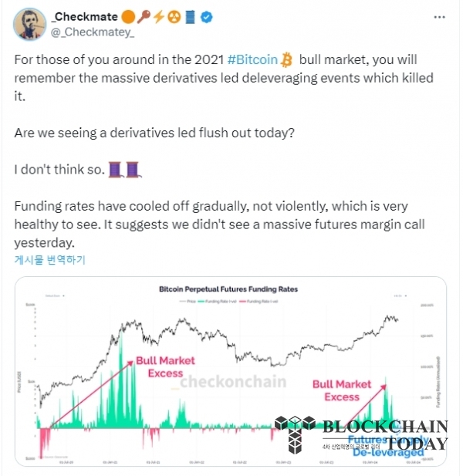Image resolution: width=463 pixels, height=476 pixels.
Task: Click the key emoji beside the name
Action: [144, 17]
